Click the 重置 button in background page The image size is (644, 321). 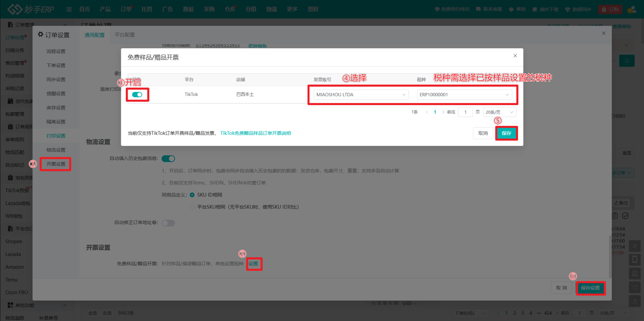pyautogui.click(x=627, y=153)
